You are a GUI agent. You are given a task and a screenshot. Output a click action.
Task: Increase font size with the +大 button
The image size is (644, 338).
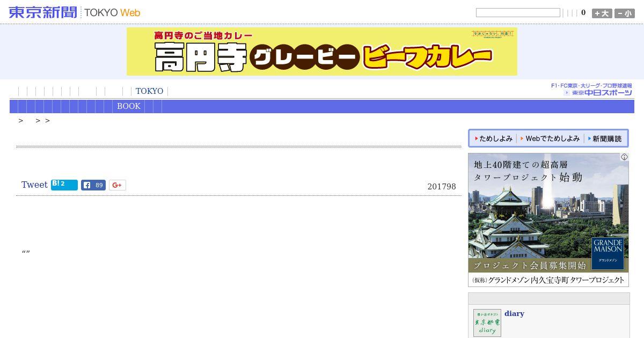click(602, 13)
